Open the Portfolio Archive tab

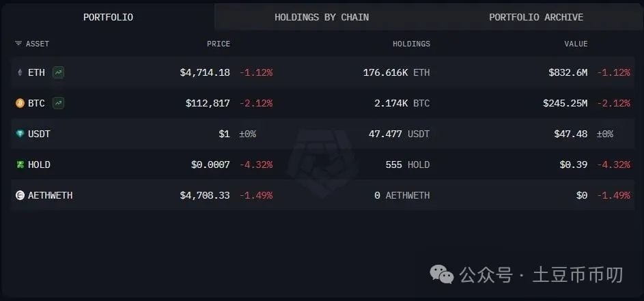pyautogui.click(x=536, y=17)
